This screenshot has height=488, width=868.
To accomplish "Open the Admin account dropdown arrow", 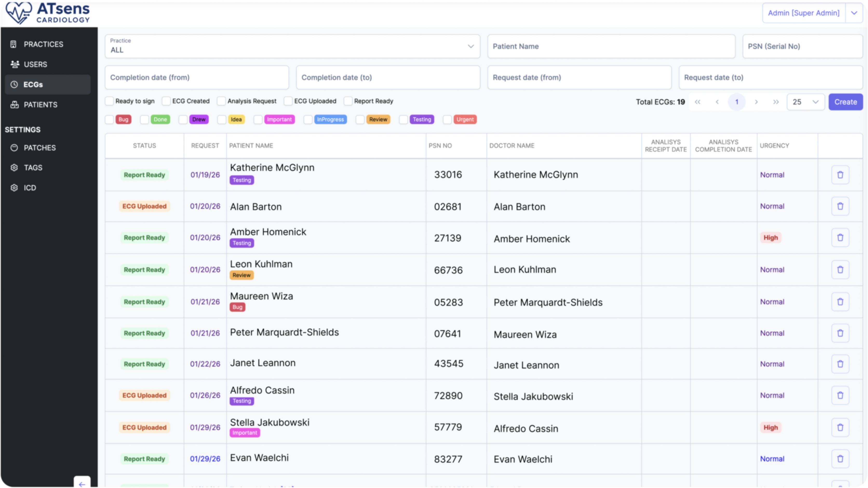I will tap(854, 13).
